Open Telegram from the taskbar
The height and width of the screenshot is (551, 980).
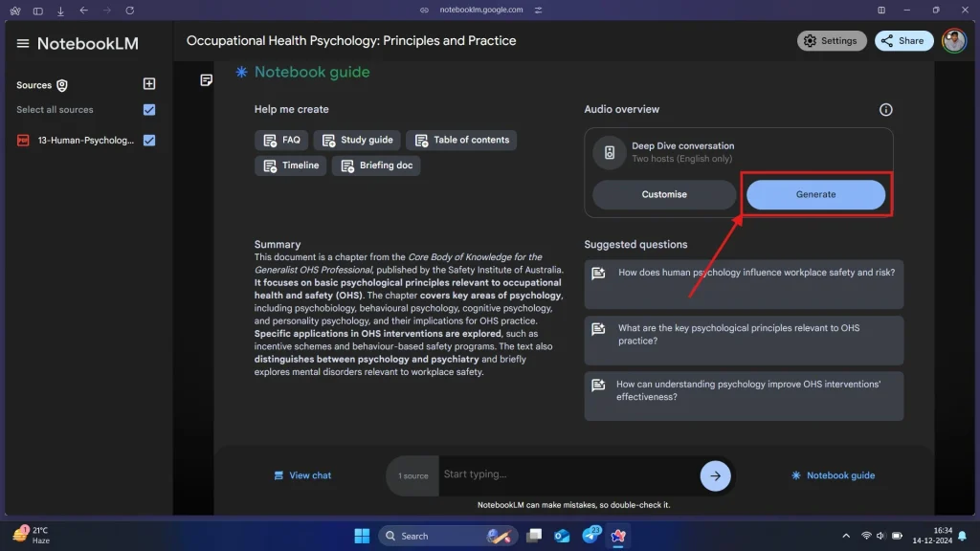coord(590,536)
